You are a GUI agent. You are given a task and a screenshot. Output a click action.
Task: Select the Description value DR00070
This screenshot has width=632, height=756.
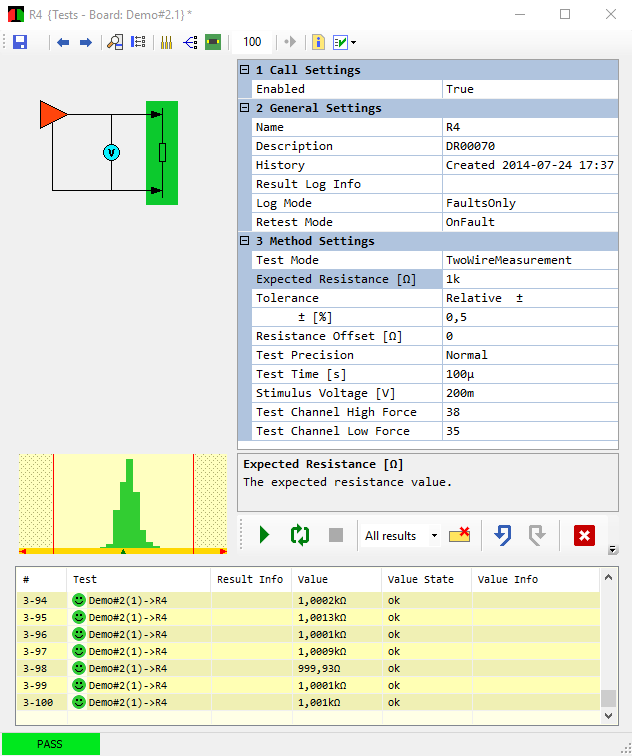[x=530, y=146]
